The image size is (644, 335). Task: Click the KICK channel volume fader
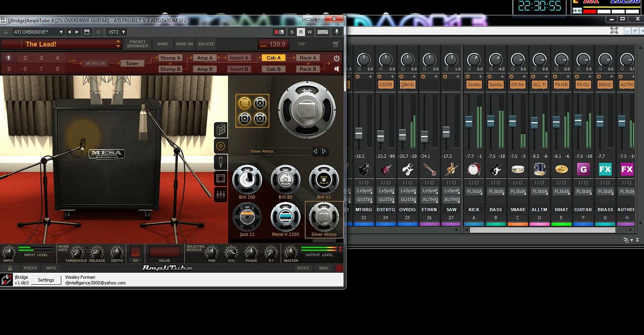[469, 121]
